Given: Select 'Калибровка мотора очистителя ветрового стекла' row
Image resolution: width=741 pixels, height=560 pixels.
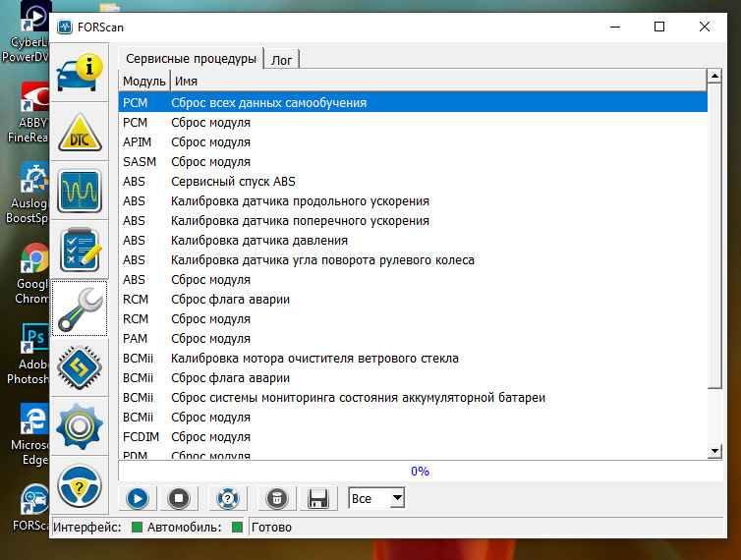Looking at the screenshot, I should [x=413, y=359].
